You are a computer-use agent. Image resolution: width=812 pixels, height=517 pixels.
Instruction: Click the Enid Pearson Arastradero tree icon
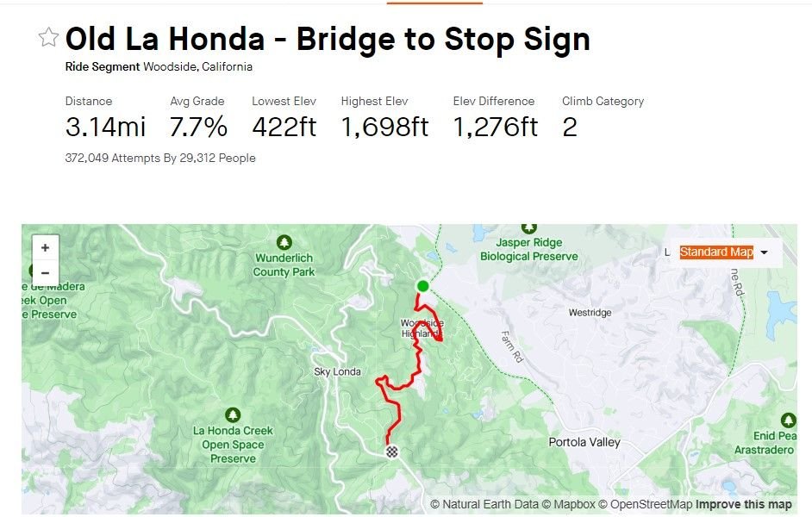(x=788, y=420)
